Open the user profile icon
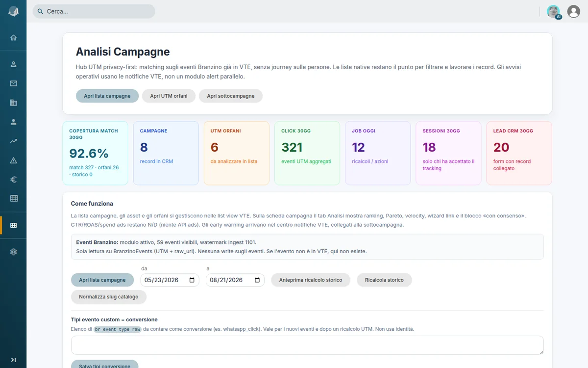Viewport: 588px width, 368px height. pos(573,11)
